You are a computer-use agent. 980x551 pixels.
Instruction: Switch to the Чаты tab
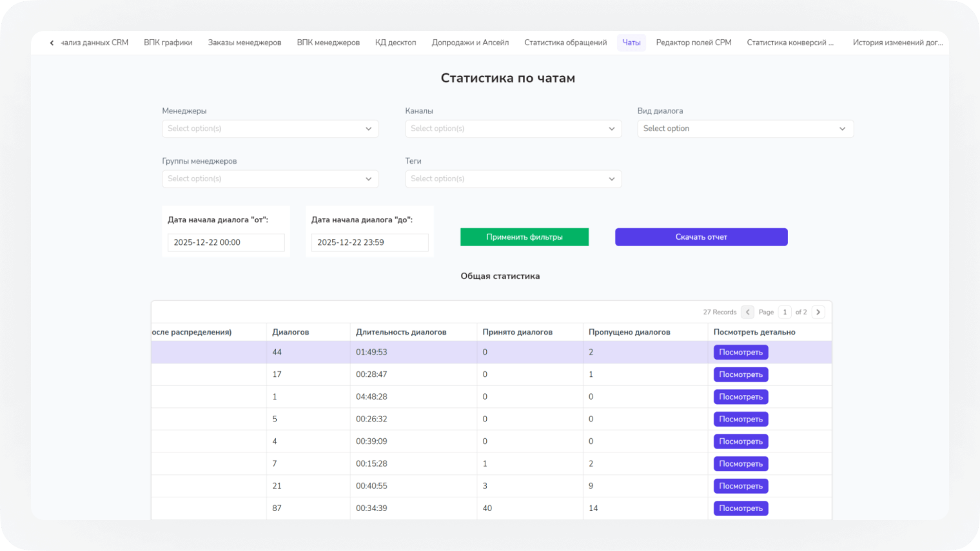click(631, 43)
